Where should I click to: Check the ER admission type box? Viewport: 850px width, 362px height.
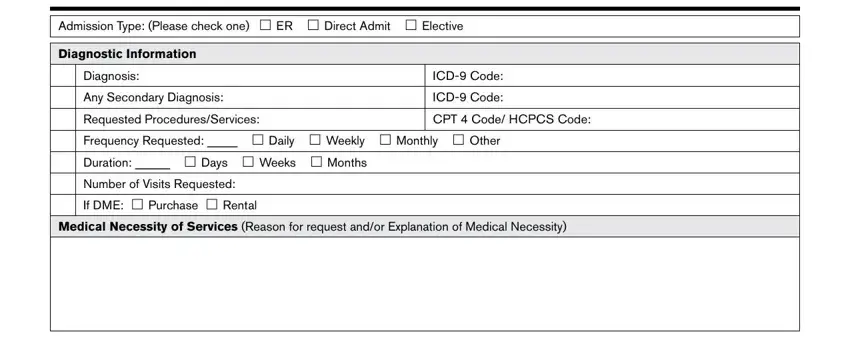click(265, 25)
